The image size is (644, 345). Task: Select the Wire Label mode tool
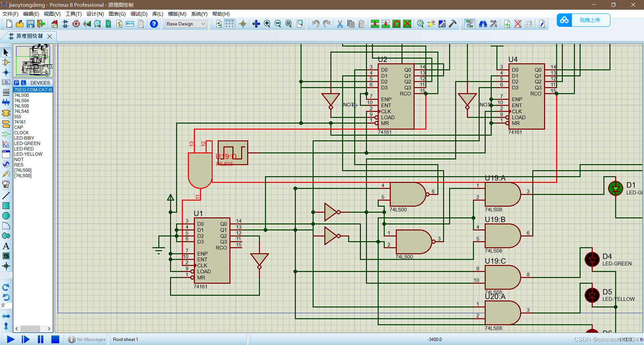click(x=6, y=82)
